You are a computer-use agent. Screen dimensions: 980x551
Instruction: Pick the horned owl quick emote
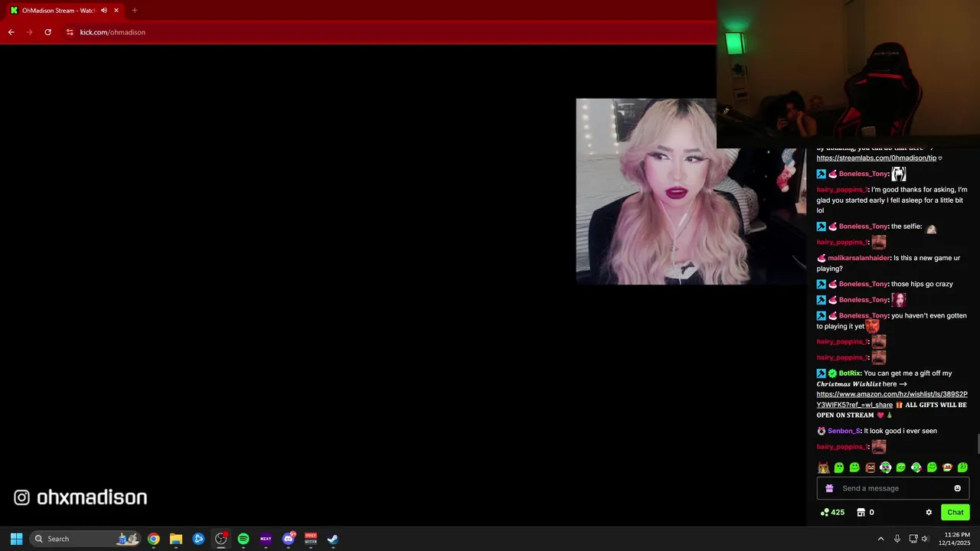[x=823, y=468]
